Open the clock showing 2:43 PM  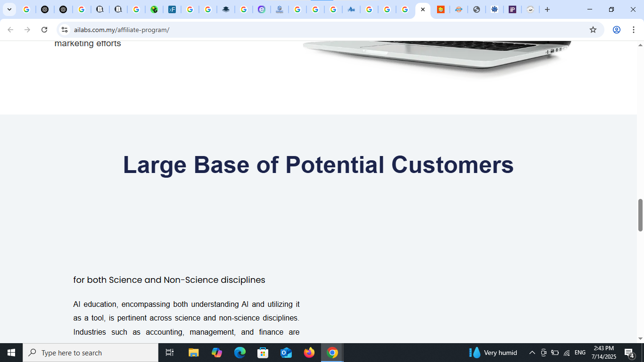pos(604,353)
